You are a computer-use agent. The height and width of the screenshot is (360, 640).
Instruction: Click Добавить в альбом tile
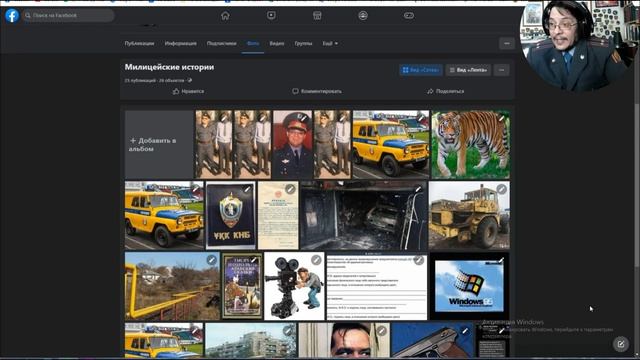pos(159,144)
